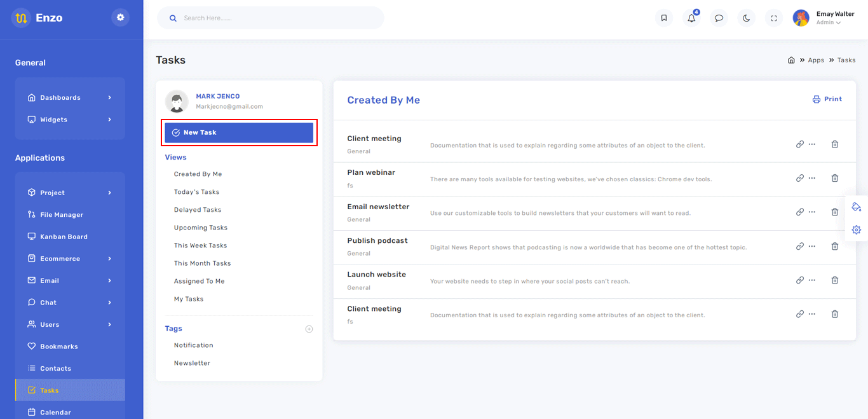This screenshot has width=868, height=419.
Task: Click link icon for Email newsletter task
Action: point(799,212)
